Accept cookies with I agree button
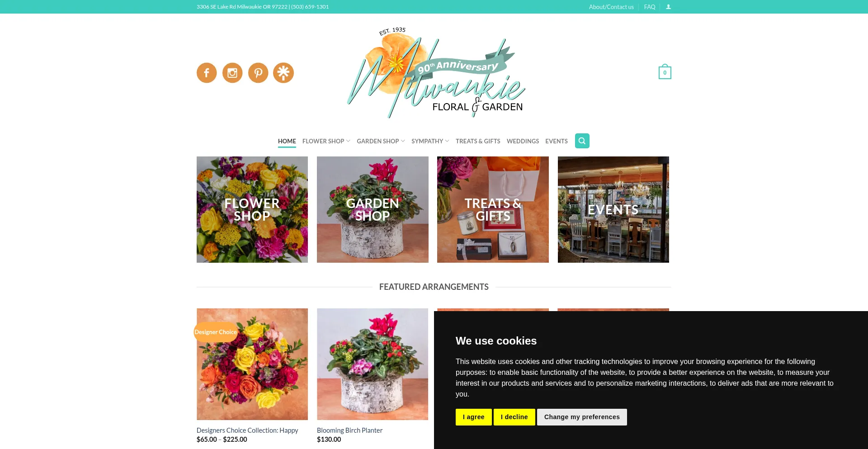Viewport: 868px width, 449px height. tap(474, 417)
